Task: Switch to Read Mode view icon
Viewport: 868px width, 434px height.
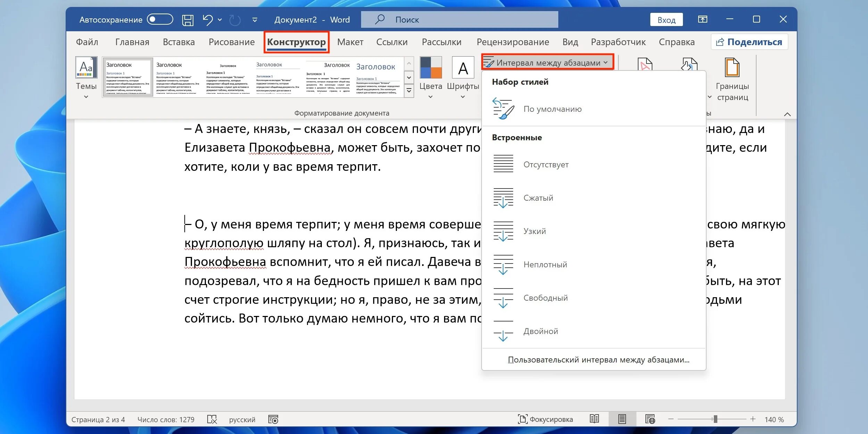Action: (x=594, y=419)
